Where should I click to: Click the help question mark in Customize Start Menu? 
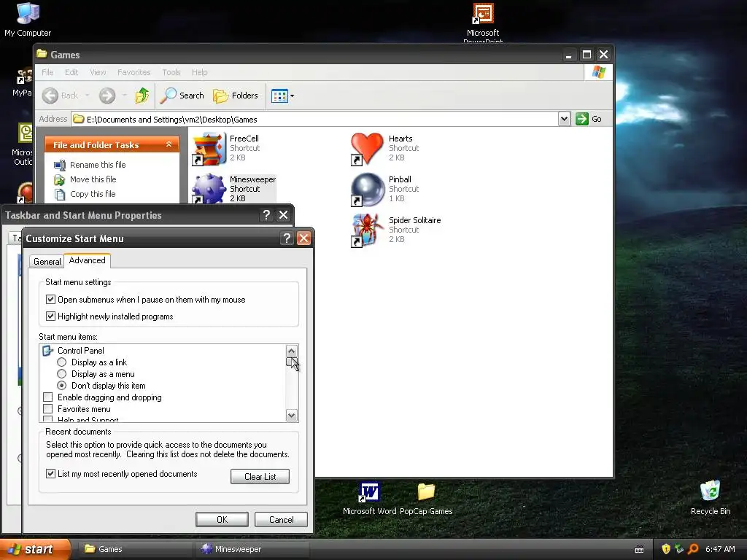[x=287, y=238]
